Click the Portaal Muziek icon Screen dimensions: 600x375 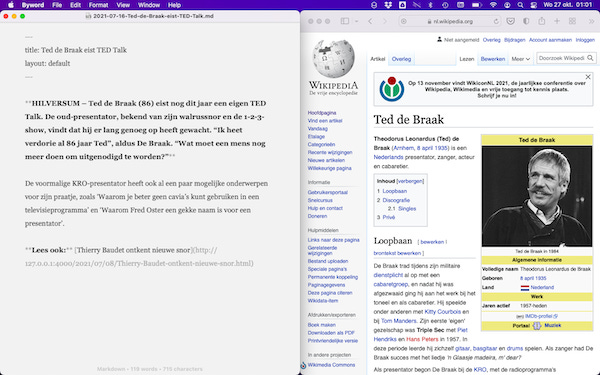tap(537, 326)
